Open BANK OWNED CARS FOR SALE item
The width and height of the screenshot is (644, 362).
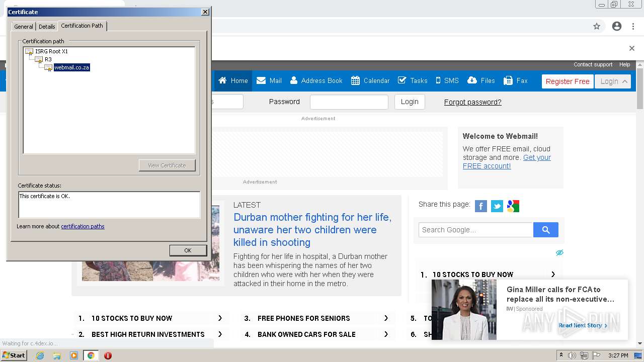click(306, 334)
